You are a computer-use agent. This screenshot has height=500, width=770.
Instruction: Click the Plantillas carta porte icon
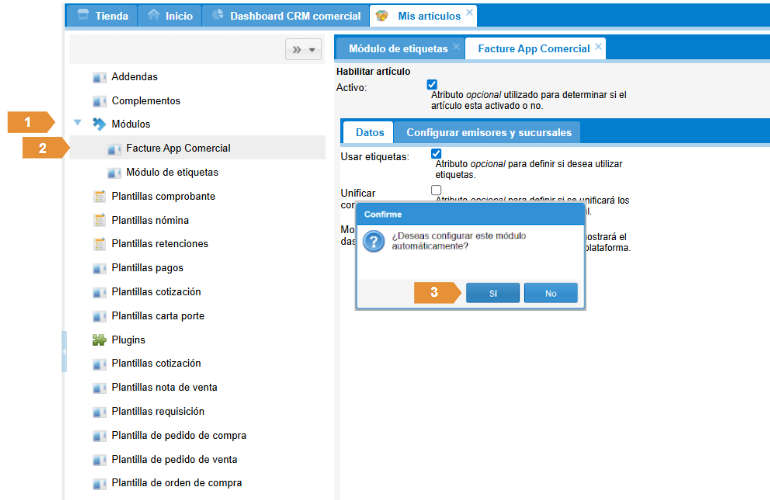coord(99,316)
